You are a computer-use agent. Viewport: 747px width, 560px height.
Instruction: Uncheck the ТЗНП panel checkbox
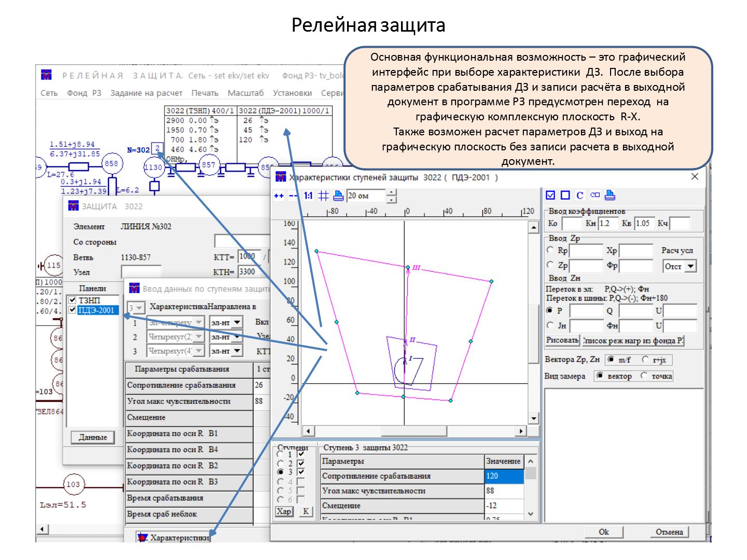pos(73,300)
